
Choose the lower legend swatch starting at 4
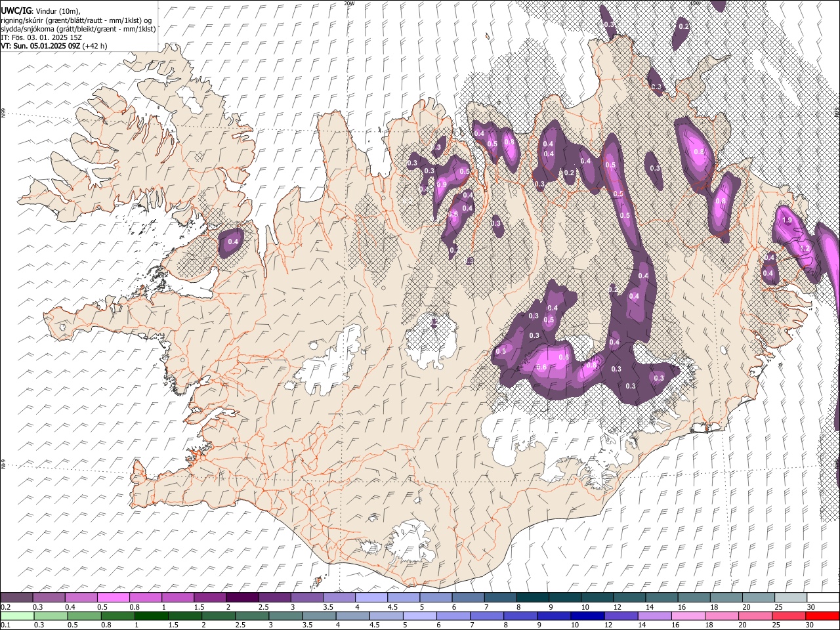coord(352,616)
